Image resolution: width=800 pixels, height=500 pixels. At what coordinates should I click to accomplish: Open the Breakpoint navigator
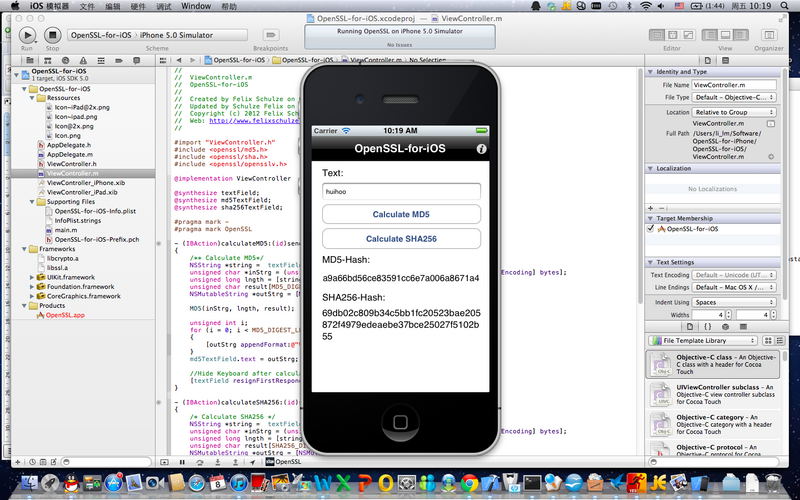tap(119, 60)
